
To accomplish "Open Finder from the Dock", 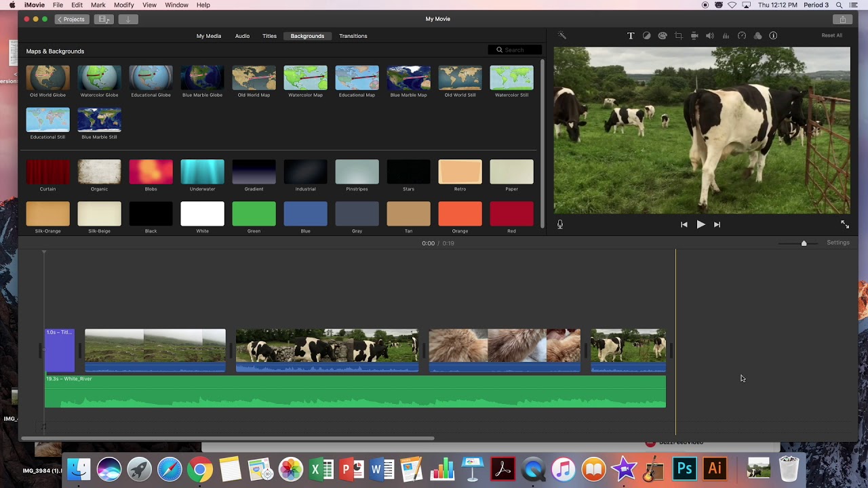I will pos(79,469).
